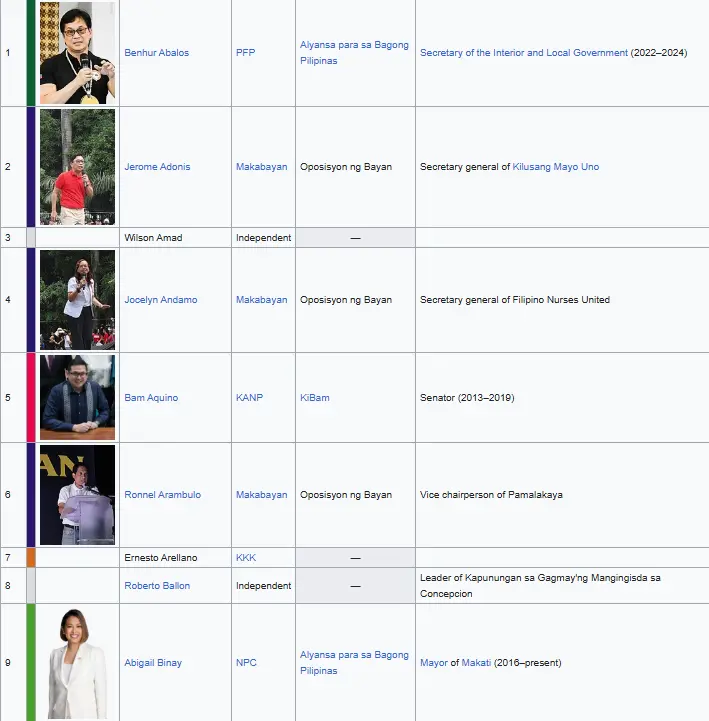Follow Alyansa para sa Bagong Pilipinas link in Binay row
Image resolution: width=709 pixels, height=721 pixels.
tap(354, 663)
